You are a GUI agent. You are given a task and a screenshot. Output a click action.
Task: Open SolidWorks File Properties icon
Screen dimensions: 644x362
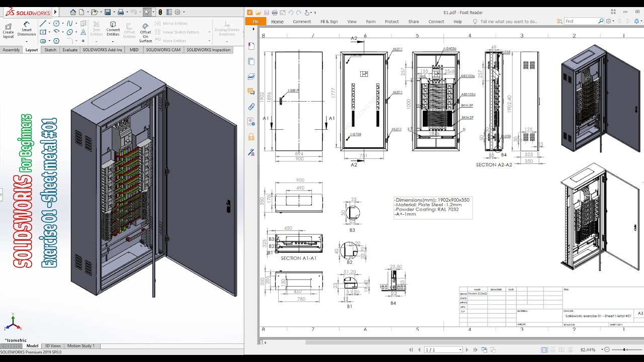click(x=169, y=12)
